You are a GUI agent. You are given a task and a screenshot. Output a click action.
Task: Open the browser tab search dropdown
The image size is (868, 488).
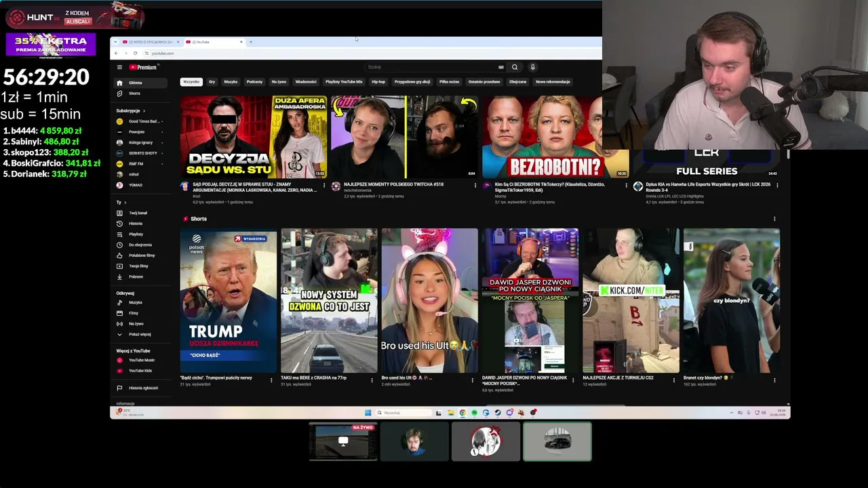(x=115, y=42)
